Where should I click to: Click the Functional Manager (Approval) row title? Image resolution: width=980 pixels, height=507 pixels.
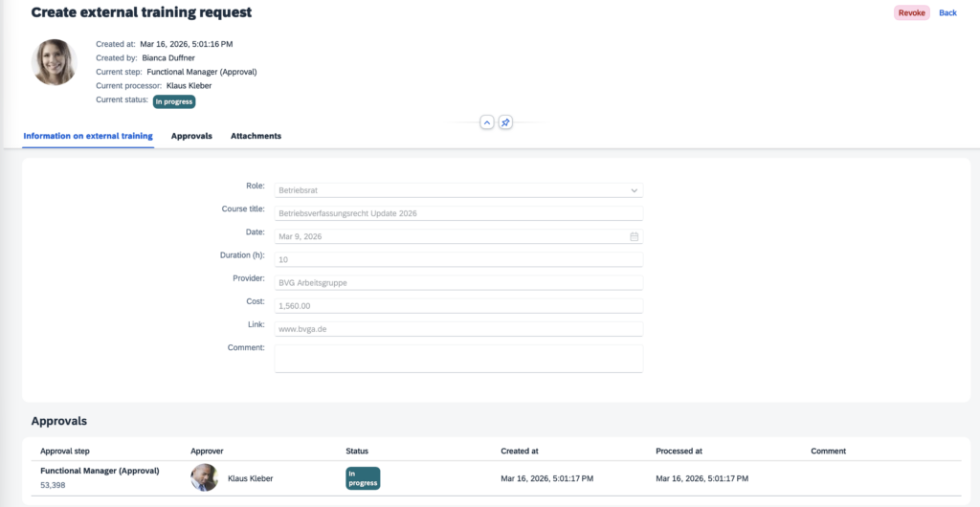[100, 471]
